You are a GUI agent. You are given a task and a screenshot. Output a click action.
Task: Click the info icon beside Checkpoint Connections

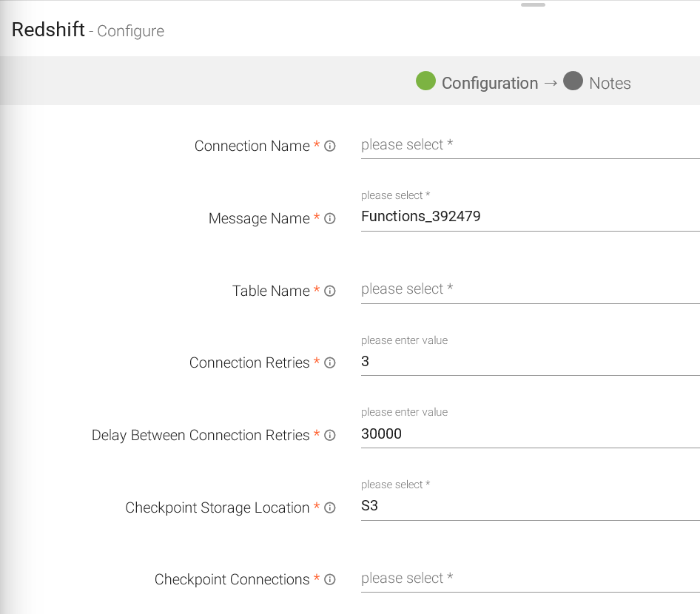point(330,580)
